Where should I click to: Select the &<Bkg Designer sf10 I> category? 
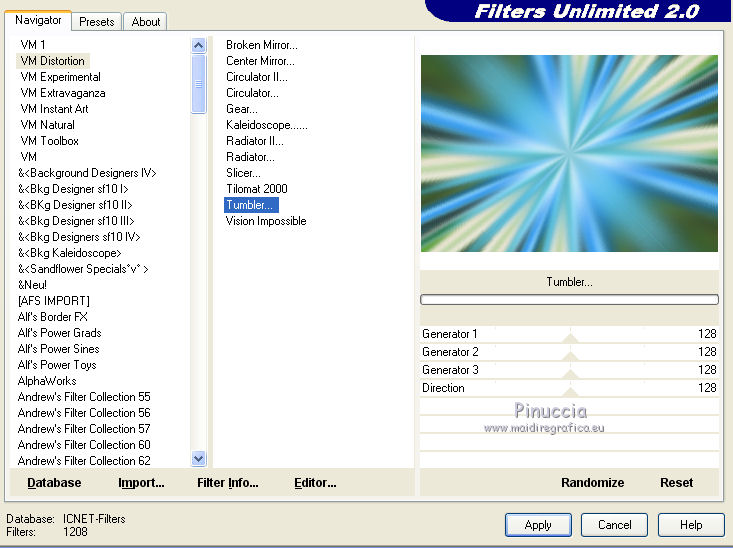pos(73,188)
